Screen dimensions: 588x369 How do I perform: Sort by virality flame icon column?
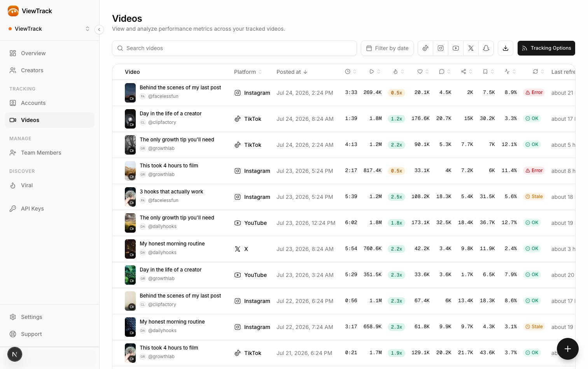click(399, 71)
